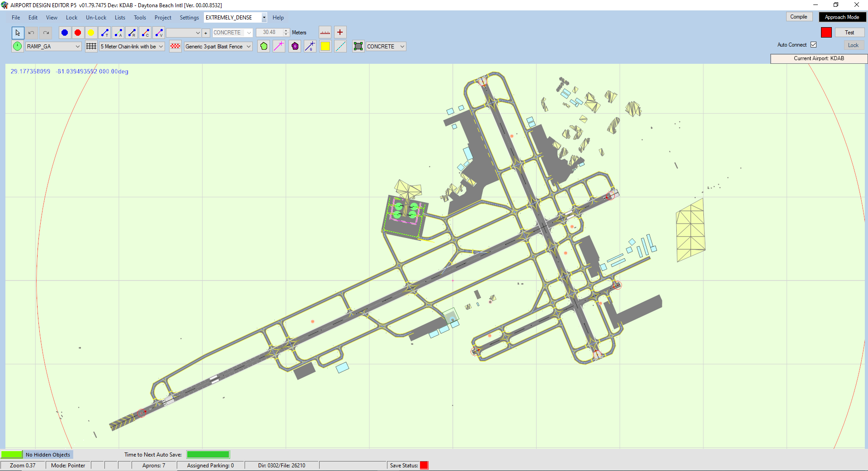Open the Settings menu
Screen dimensions: 868x471
point(189,18)
